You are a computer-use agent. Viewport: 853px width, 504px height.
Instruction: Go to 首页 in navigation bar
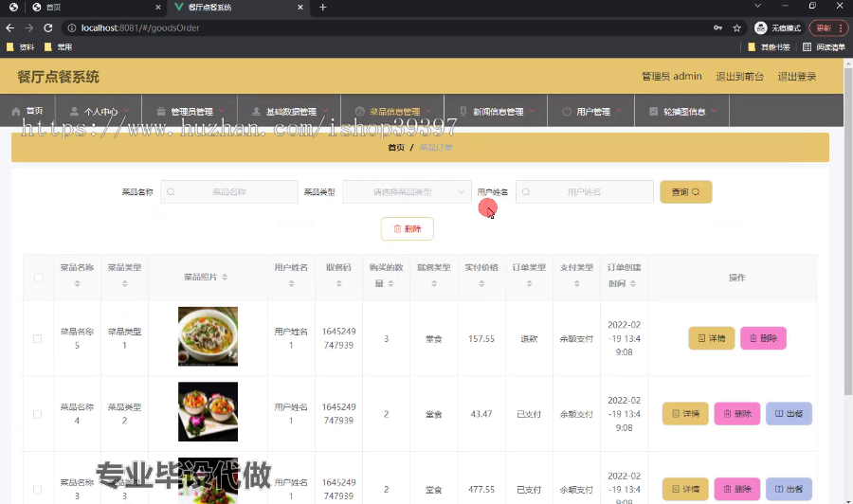point(27,111)
